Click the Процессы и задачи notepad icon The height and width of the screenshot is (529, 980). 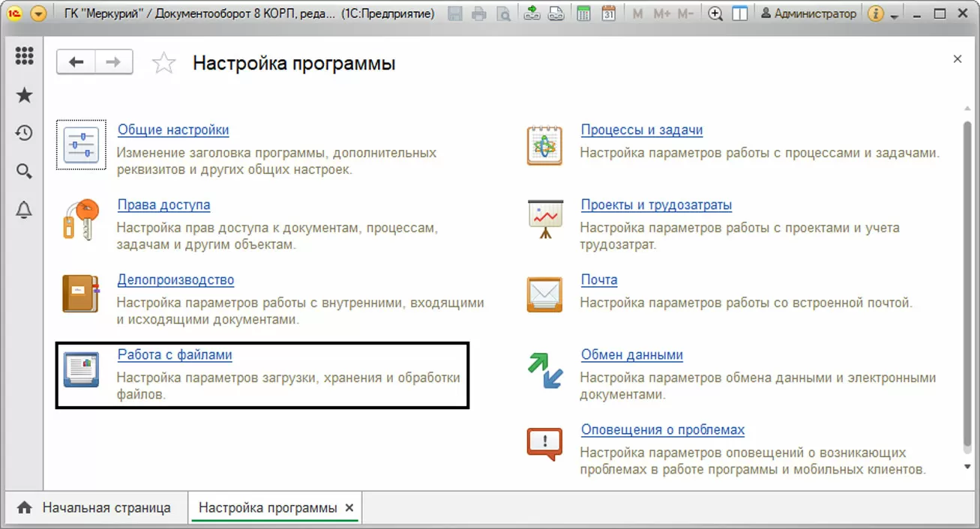pos(544,145)
